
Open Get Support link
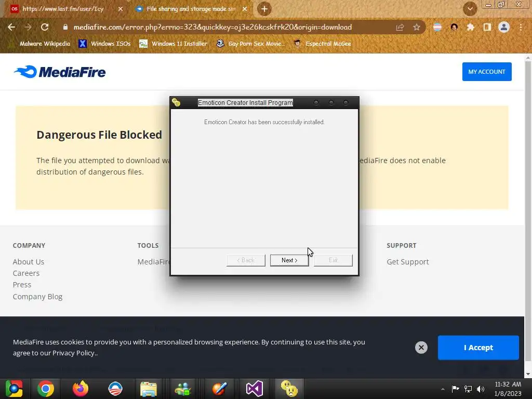click(x=408, y=262)
